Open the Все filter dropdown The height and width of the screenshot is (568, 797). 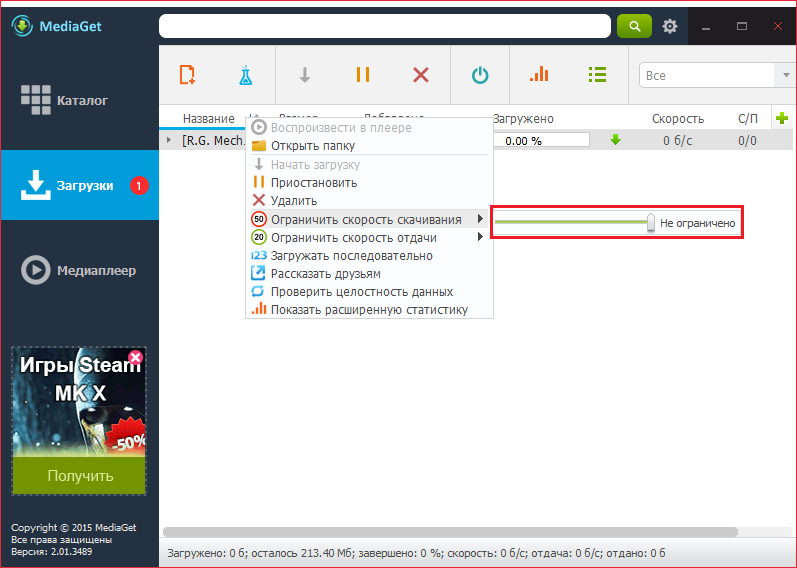tap(716, 75)
